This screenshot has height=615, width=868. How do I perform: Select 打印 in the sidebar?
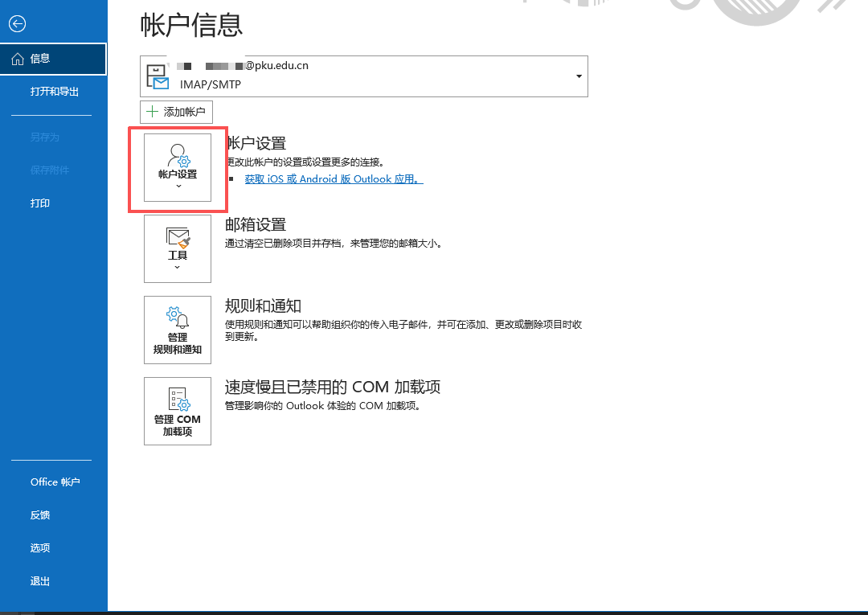40,203
